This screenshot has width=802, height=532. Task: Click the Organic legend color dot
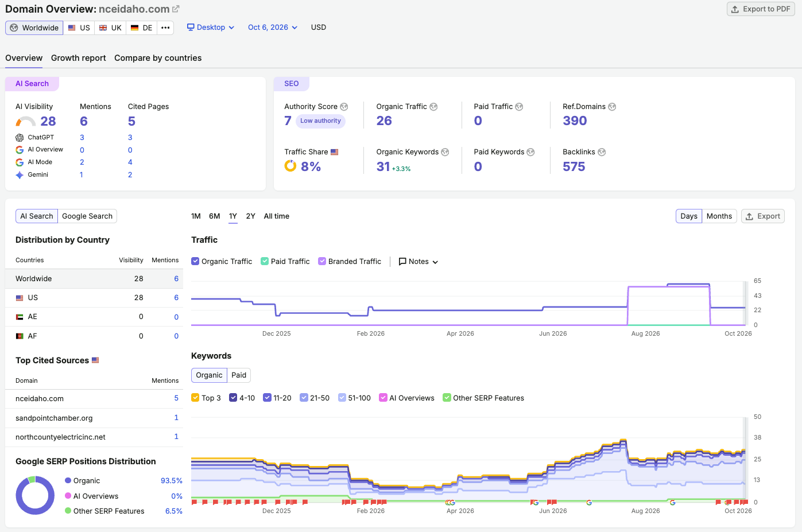coord(68,481)
